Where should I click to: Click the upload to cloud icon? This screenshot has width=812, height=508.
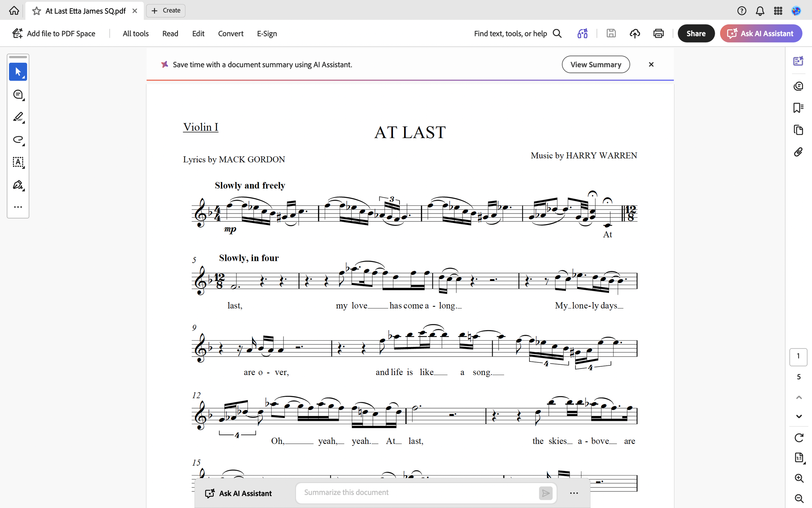[634, 33]
